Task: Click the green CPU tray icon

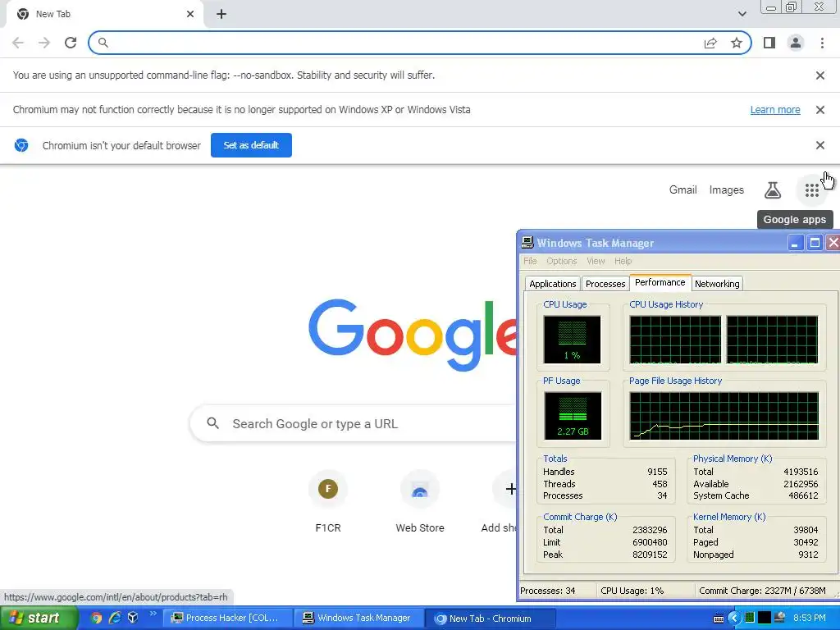Action: (x=750, y=619)
